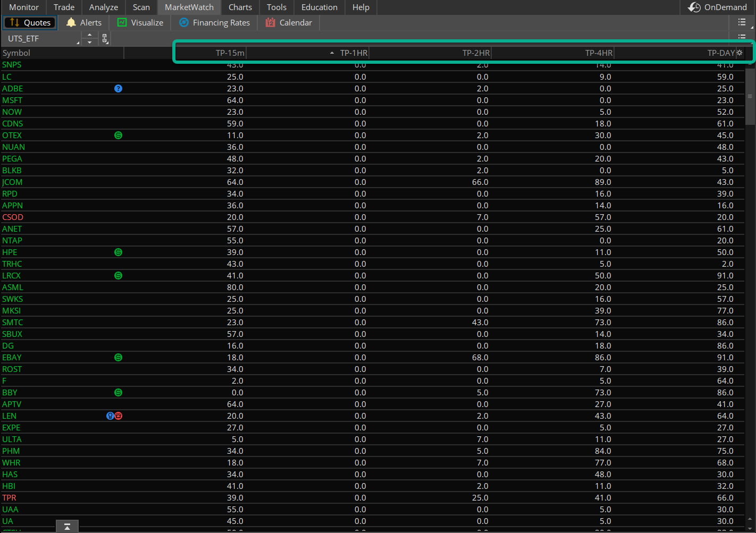This screenshot has width=756, height=533.
Task: Click the green icon next to LRCX
Action: 118,276
